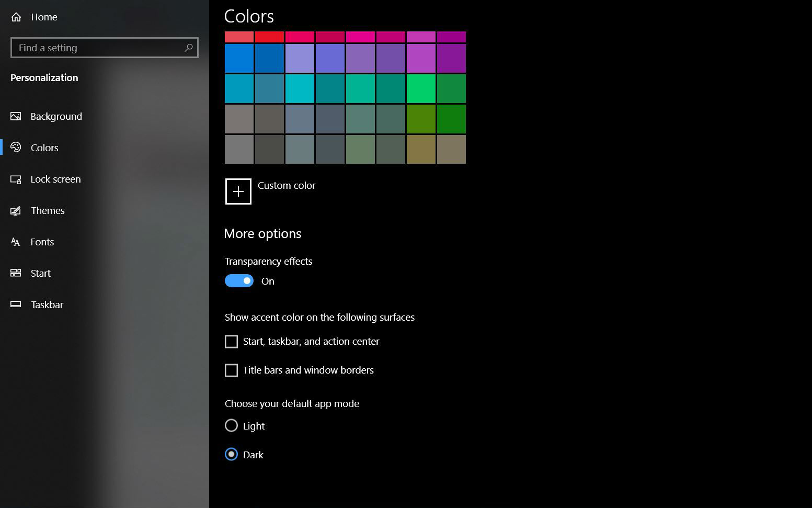This screenshot has height=508, width=812.
Task: Open the Background personalization settings
Action: pos(56,116)
